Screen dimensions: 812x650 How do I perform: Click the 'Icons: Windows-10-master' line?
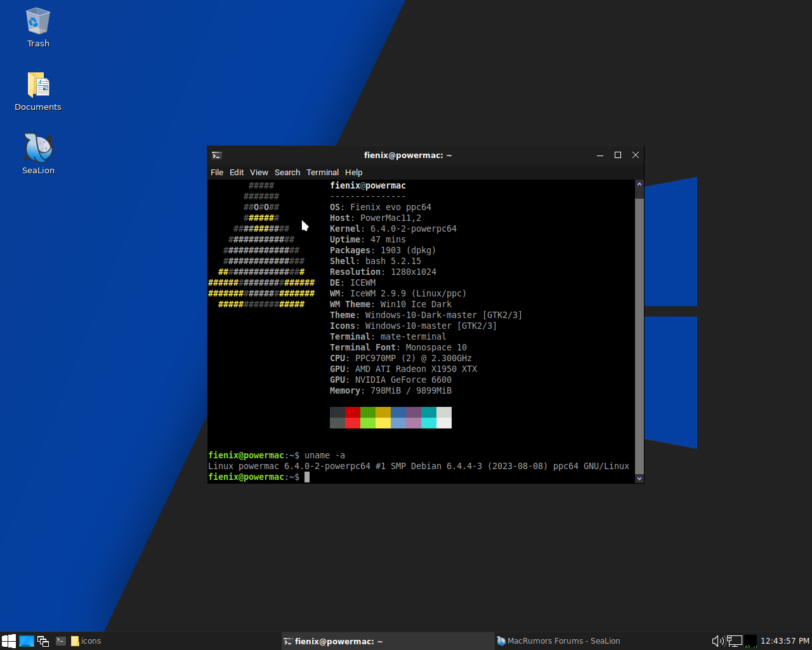tap(414, 326)
